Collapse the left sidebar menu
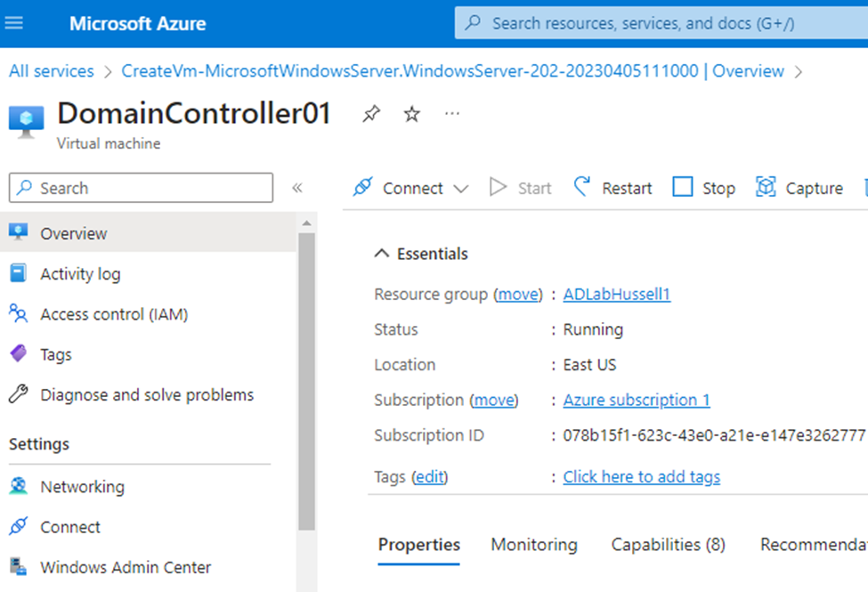The height and width of the screenshot is (592, 868). coord(297,188)
